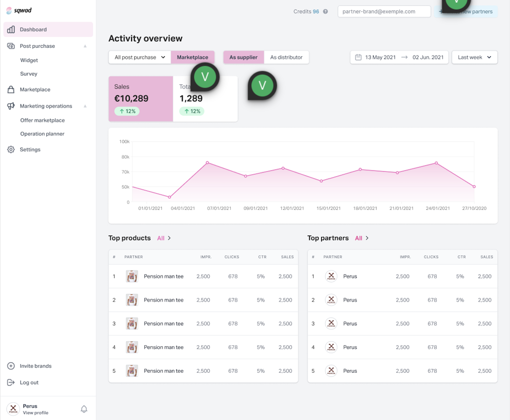Open Offer marketplace in sidebar
The height and width of the screenshot is (420, 510).
(42, 120)
